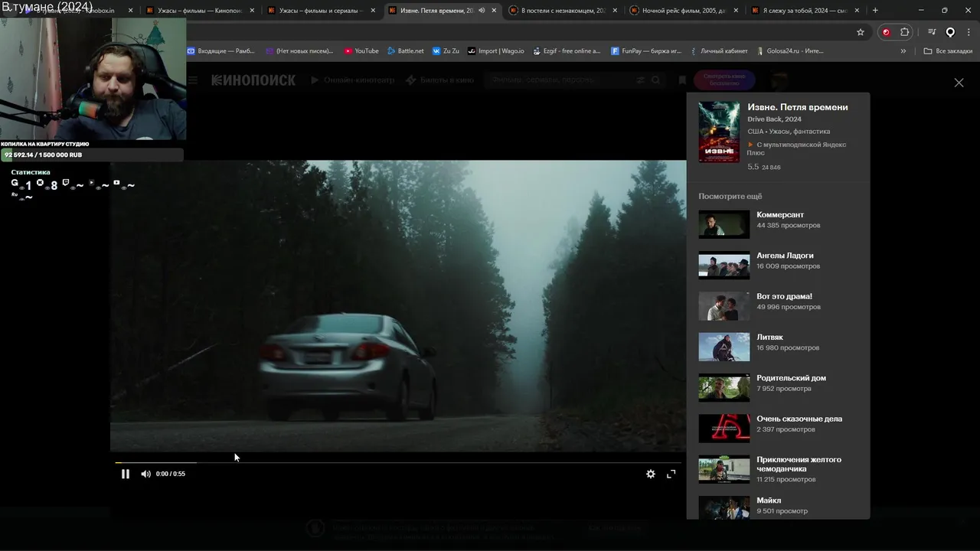
Task: Open the Кинопоиск logo home link
Action: 253,80
